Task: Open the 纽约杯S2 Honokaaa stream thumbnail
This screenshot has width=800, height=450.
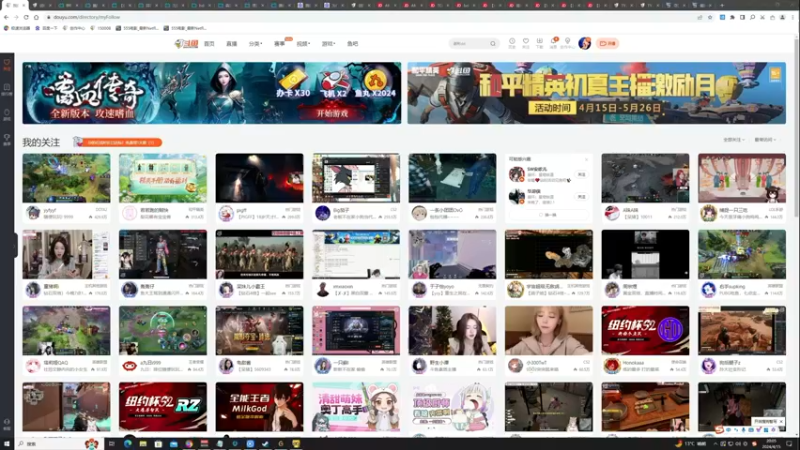Action: [645, 331]
